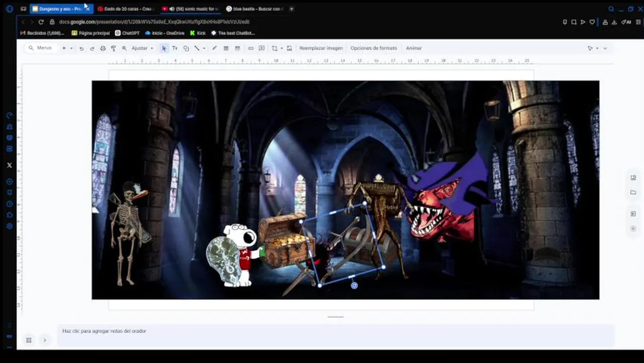Open the browser easy setup menu icon
This screenshot has height=363, width=644.
(638, 22)
